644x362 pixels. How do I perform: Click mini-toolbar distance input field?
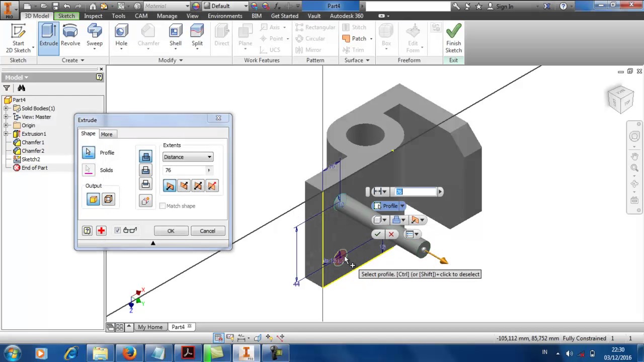point(416,192)
